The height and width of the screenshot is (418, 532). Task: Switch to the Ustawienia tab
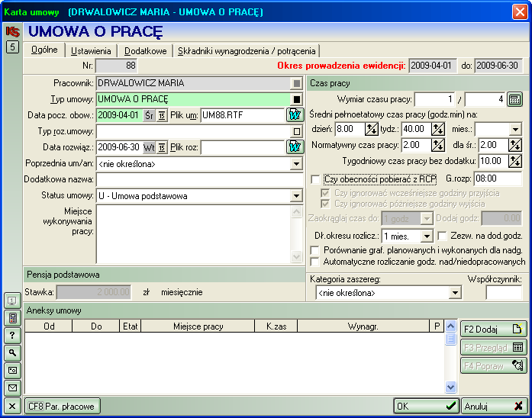[x=91, y=51]
